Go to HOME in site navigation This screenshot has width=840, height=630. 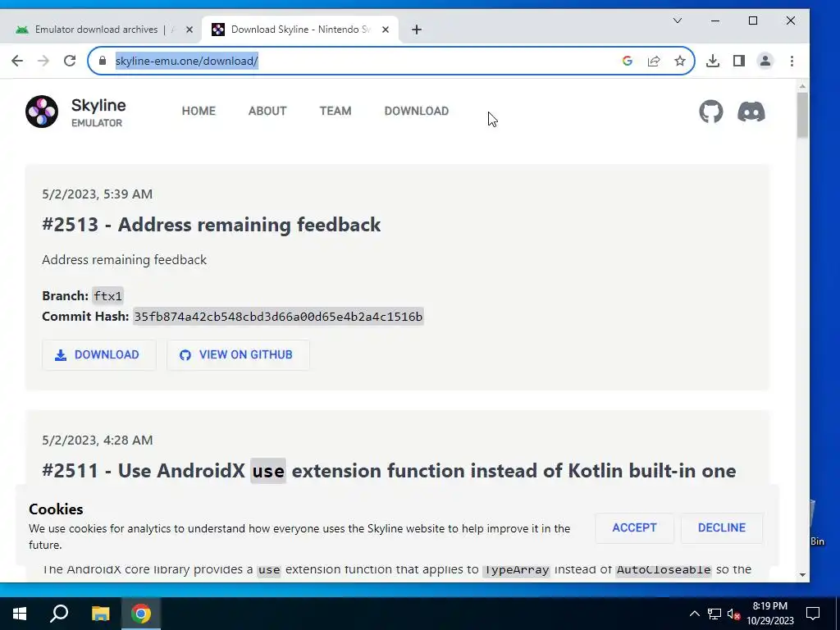coord(199,111)
